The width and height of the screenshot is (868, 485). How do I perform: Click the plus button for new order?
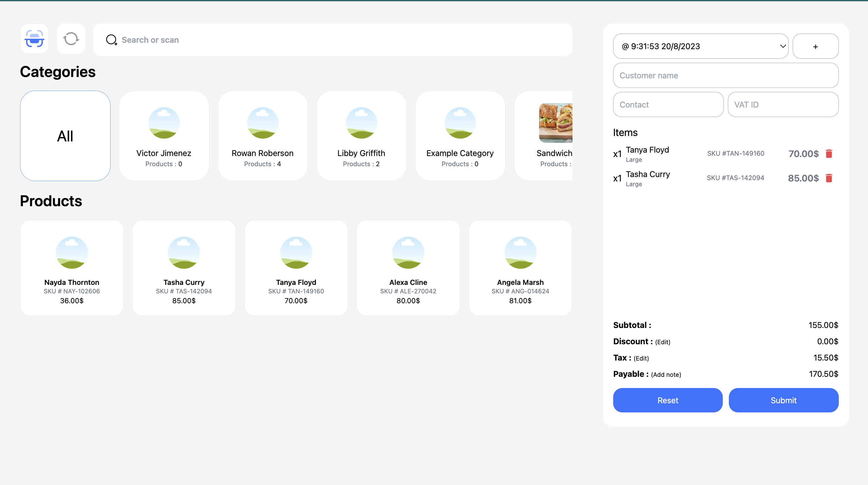tap(815, 46)
